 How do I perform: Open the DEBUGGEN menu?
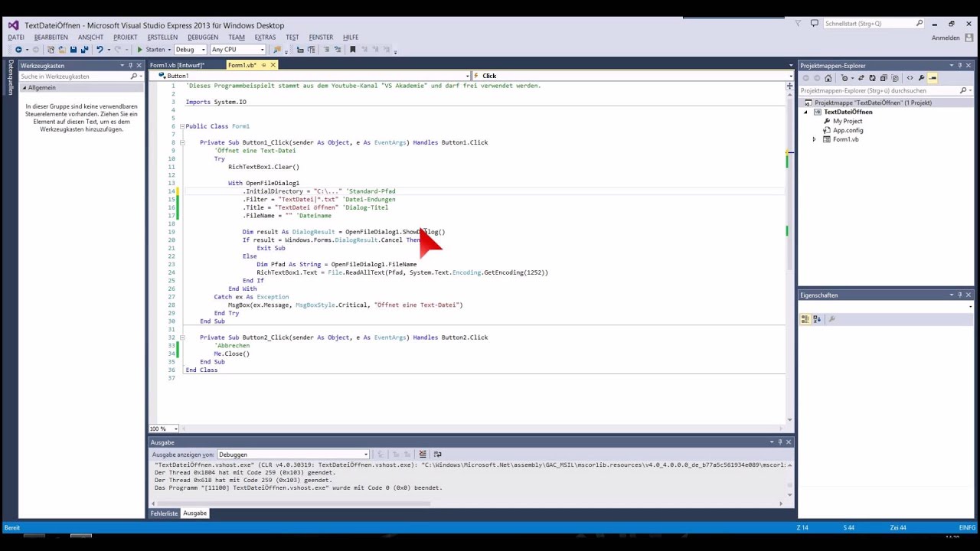tap(203, 37)
